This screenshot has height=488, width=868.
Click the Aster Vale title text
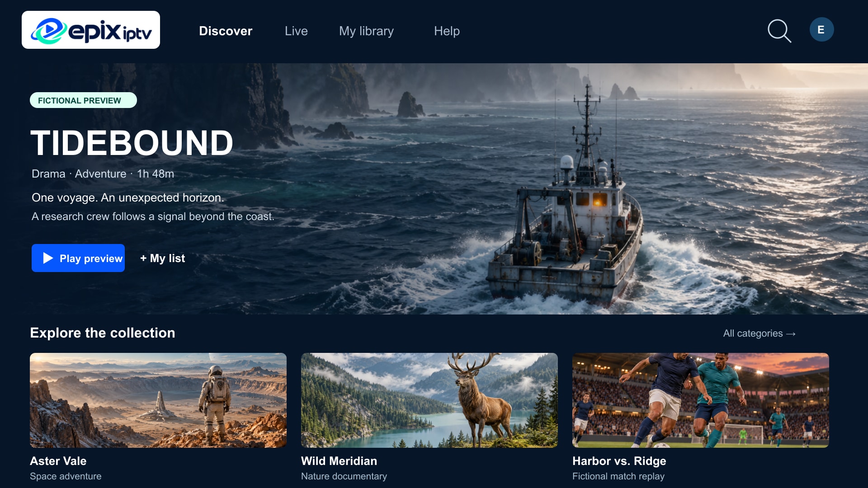click(58, 461)
